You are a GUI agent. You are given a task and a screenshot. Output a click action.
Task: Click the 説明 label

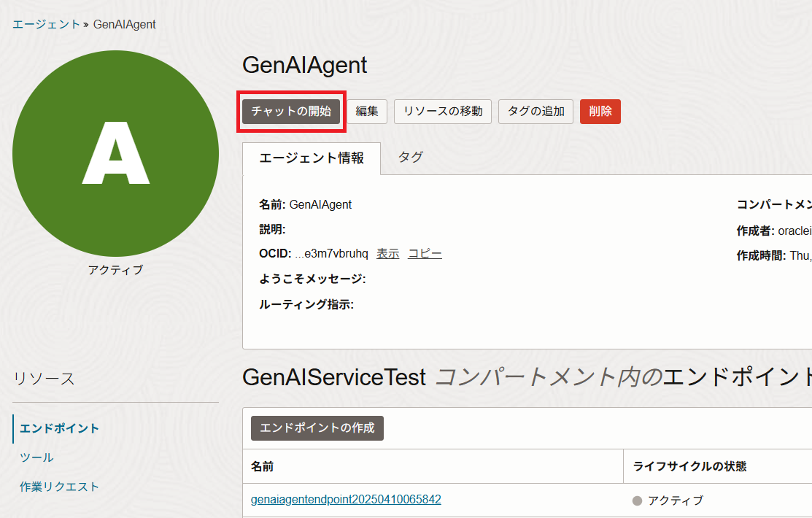tap(272, 230)
